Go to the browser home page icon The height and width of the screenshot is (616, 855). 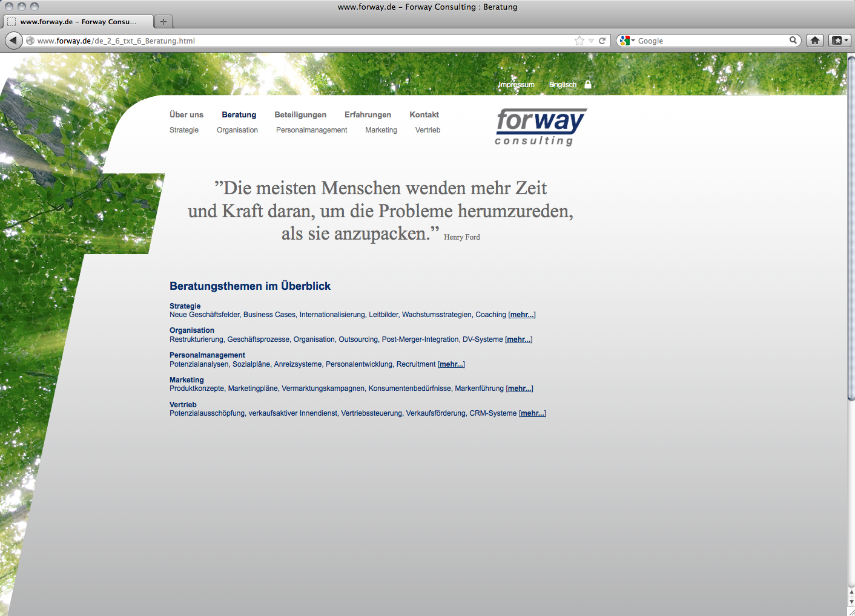(x=815, y=41)
